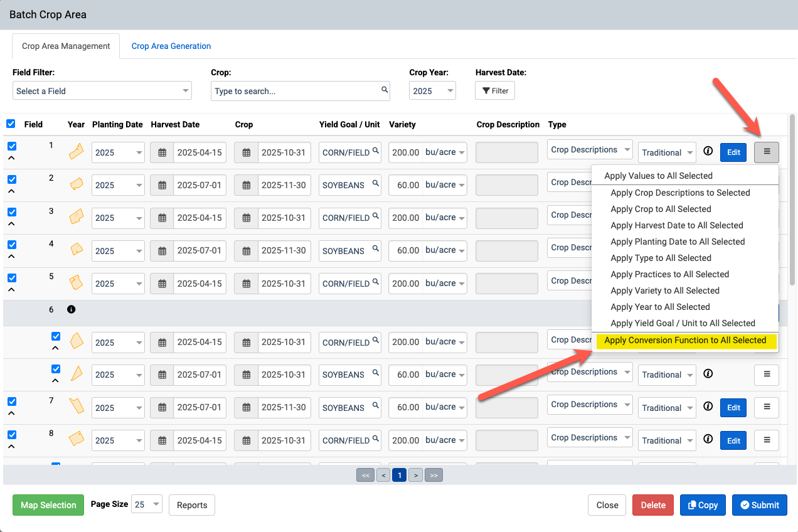Viewport: 798px width, 532px height.
Task: Open field 5 map shape icon
Action: click(76, 282)
